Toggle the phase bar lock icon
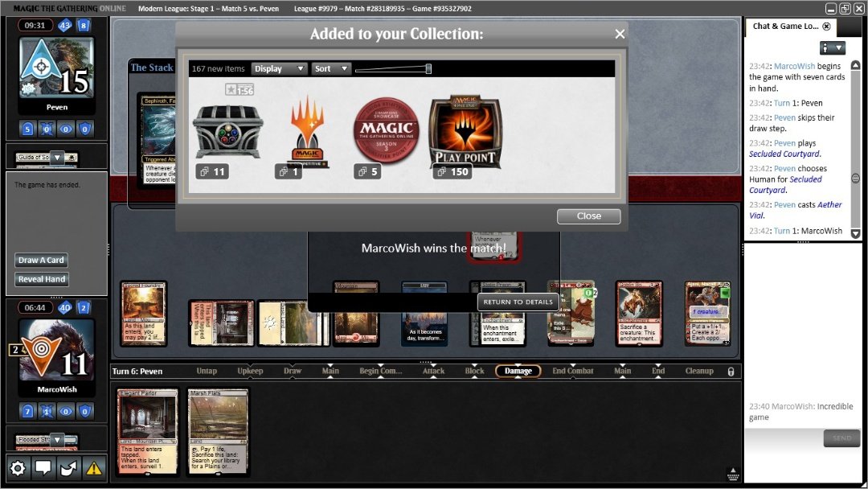Image resolution: width=868 pixels, height=489 pixels. pyautogui.click(x=731, y=372)
